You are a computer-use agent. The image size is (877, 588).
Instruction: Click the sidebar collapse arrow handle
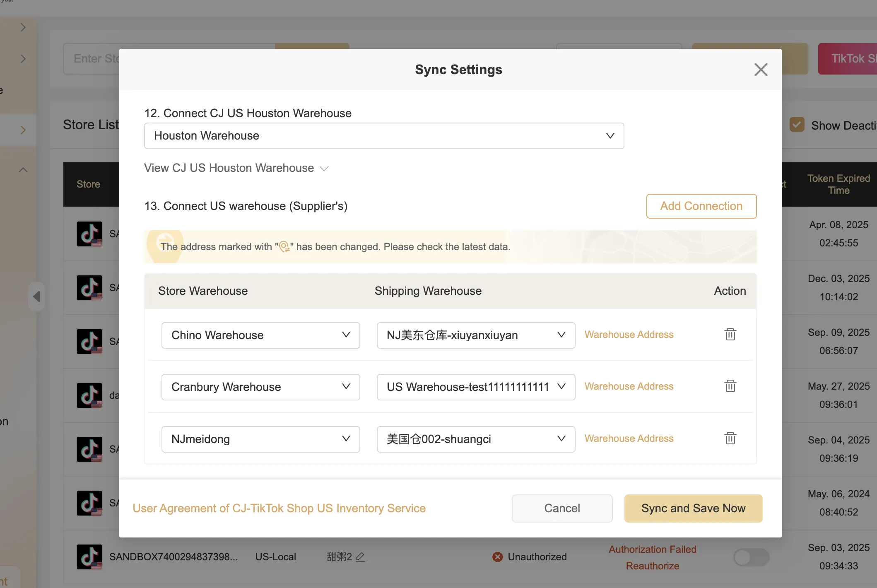[x=36, y=296]
